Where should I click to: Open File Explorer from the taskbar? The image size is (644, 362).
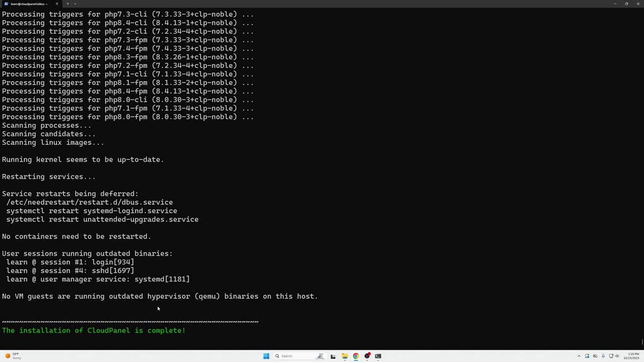(345, 356)
